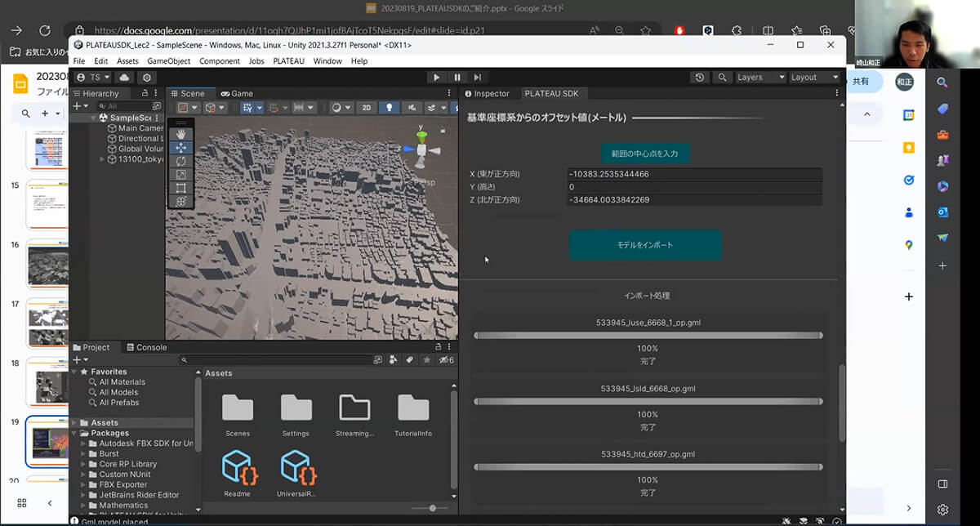Toggle 2D view mode in Scene

[367, 107]
